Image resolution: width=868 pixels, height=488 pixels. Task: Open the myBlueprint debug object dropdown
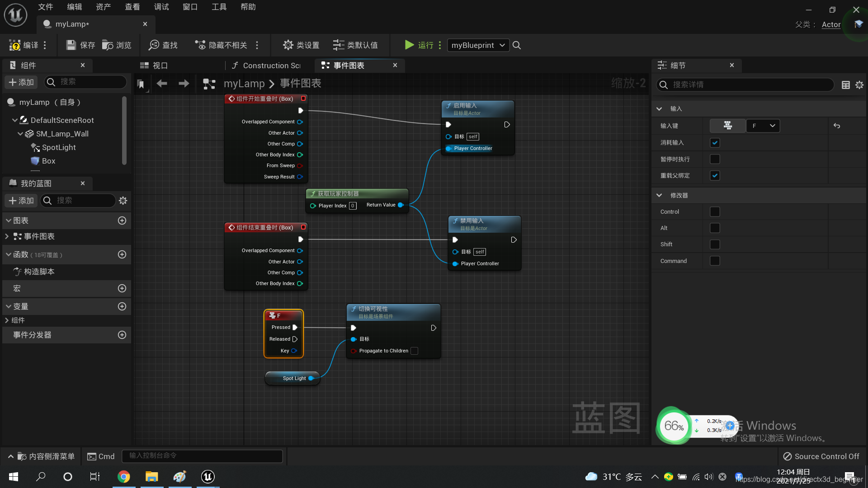(x=478, y=45)
